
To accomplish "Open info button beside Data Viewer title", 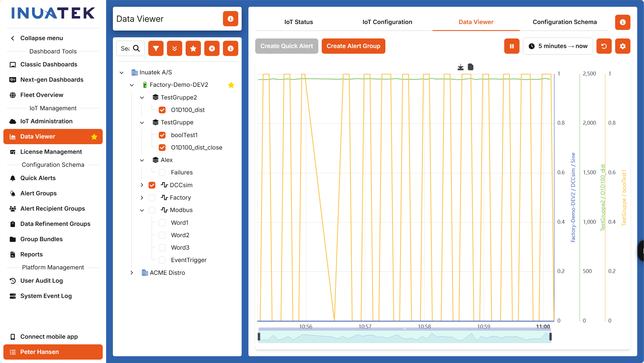I will (x=230, y=19).
